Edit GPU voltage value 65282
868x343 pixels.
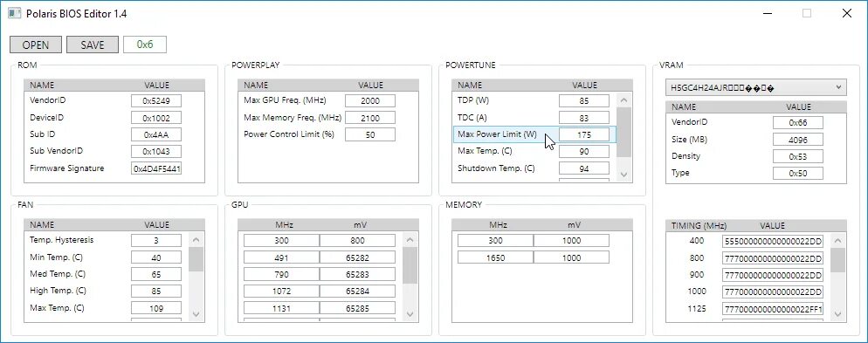coord(357,257)
